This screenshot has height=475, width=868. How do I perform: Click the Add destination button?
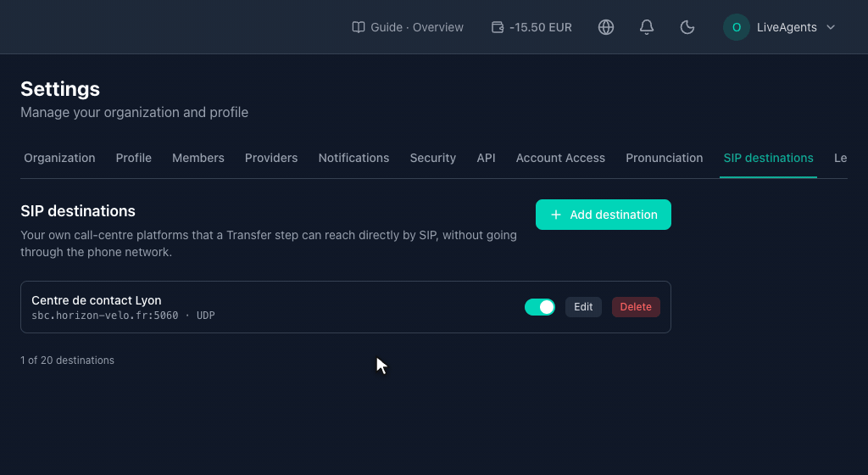604,215
